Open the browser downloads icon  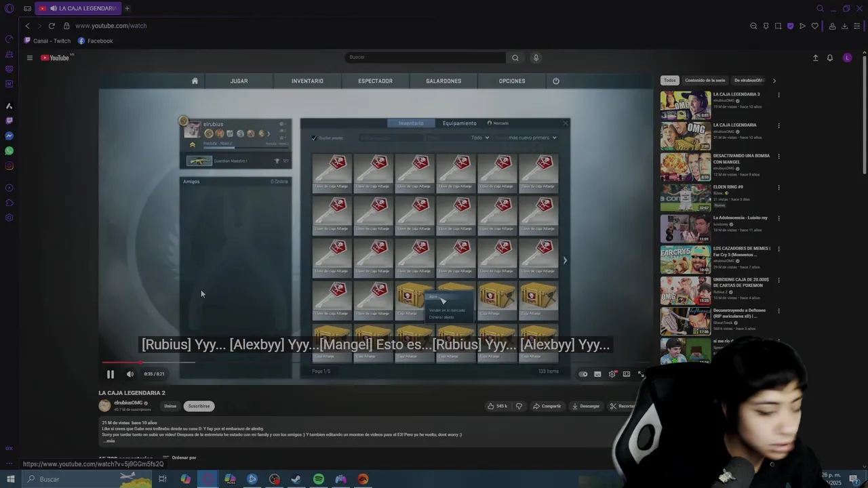point(844,26)
